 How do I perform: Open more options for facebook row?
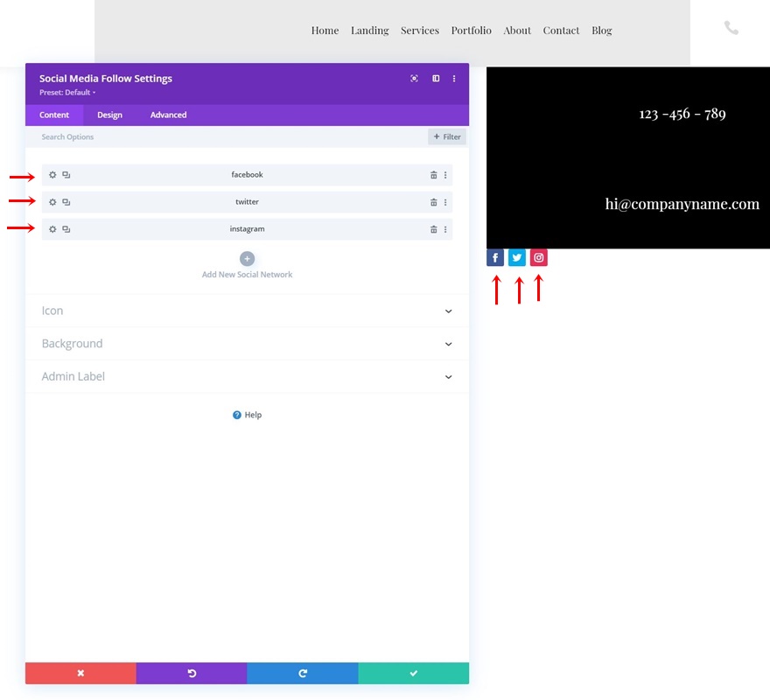click(445, 175)
